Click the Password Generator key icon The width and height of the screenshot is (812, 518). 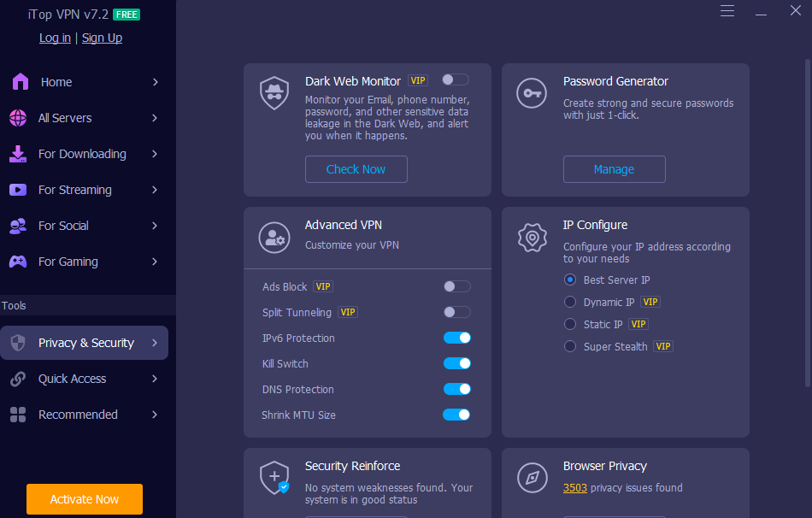pyautogui.click(x=532, y=93)
